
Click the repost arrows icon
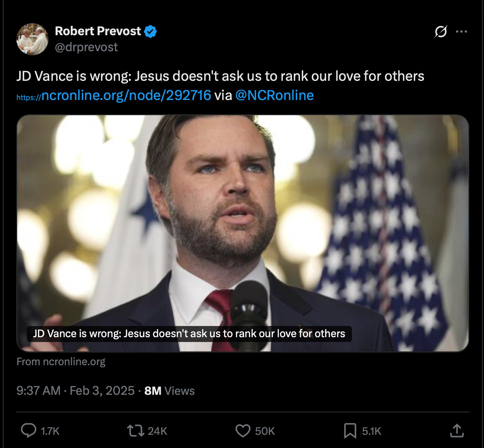point(136,431)
